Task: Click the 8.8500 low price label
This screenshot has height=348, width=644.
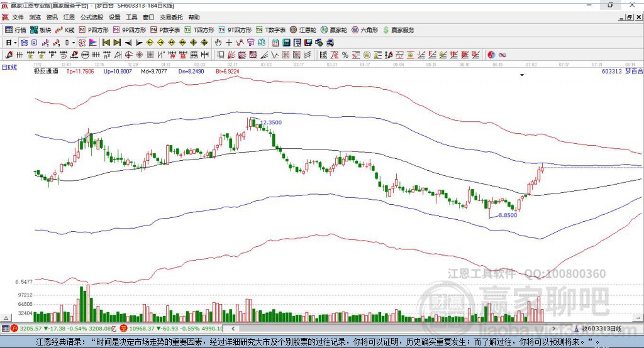Action: [x=508, y=215]
